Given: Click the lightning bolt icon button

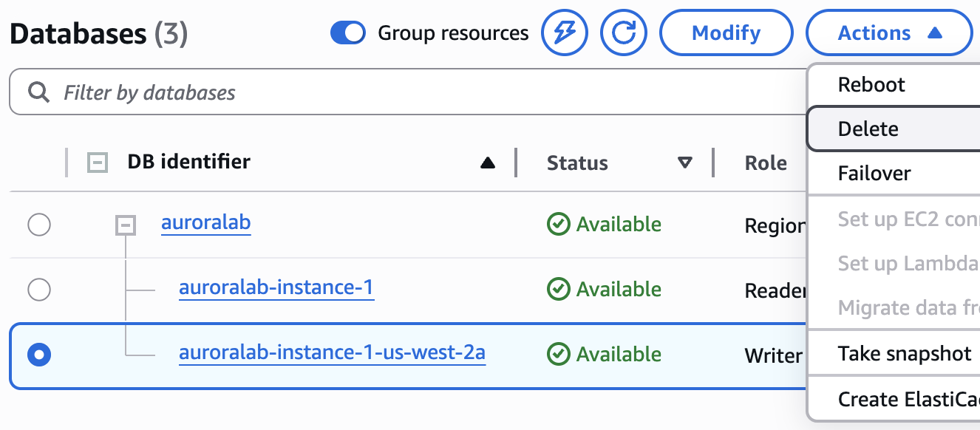Looking at the screenshot, I should pyautogui.click(x=565, y=33).
